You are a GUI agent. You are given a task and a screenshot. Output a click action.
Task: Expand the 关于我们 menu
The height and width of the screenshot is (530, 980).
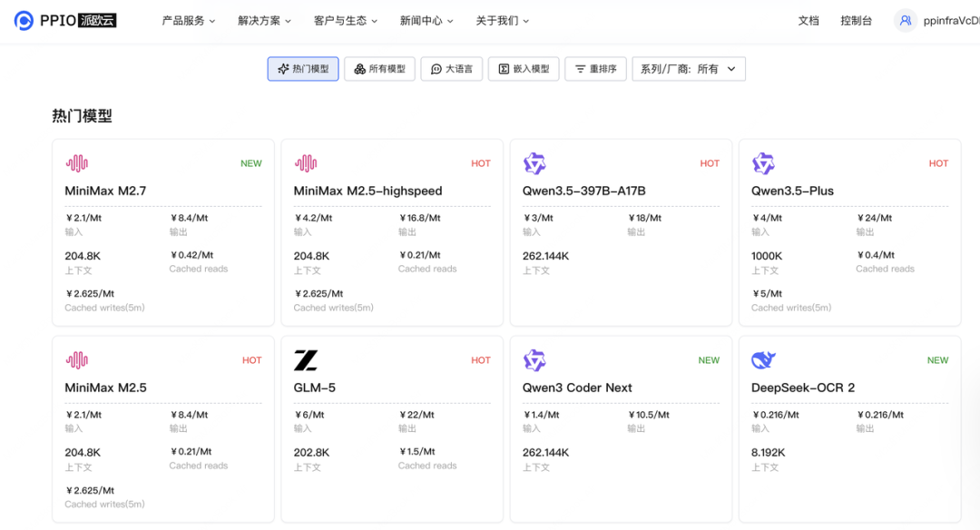point(503,21)
